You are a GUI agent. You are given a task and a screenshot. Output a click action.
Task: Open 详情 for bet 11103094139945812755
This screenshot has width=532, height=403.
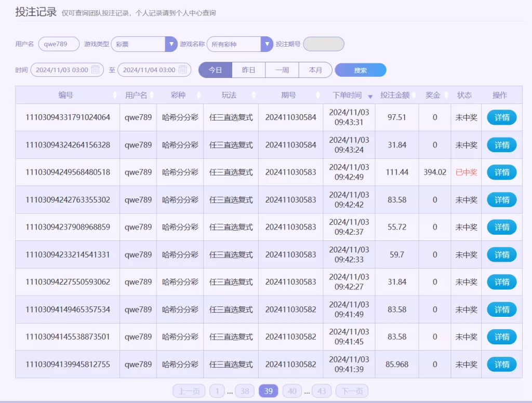pos(502,365)
